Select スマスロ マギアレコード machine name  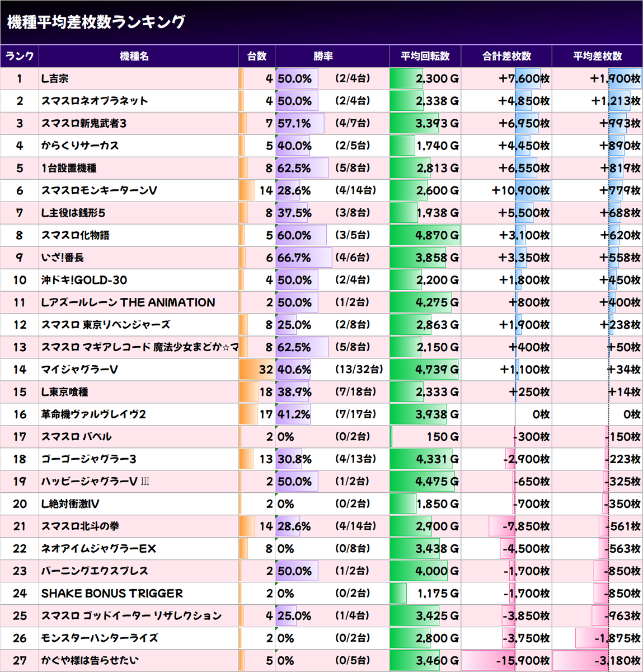pos(139,347)
